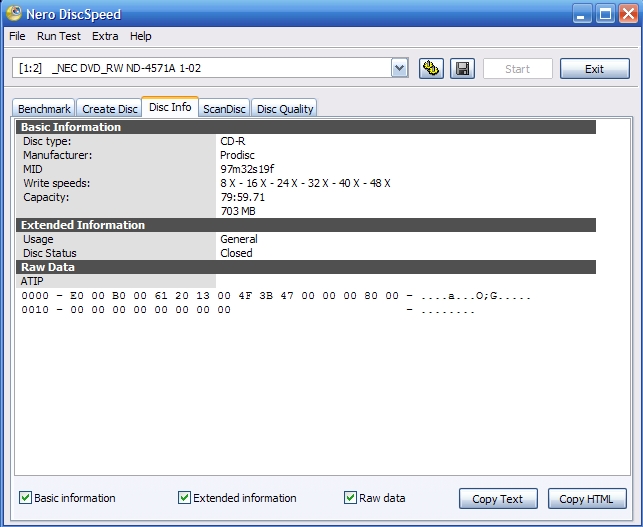Click the Nero DiscSpeed title bar icon
The image size is (643, 527).
tap(14, 13)
